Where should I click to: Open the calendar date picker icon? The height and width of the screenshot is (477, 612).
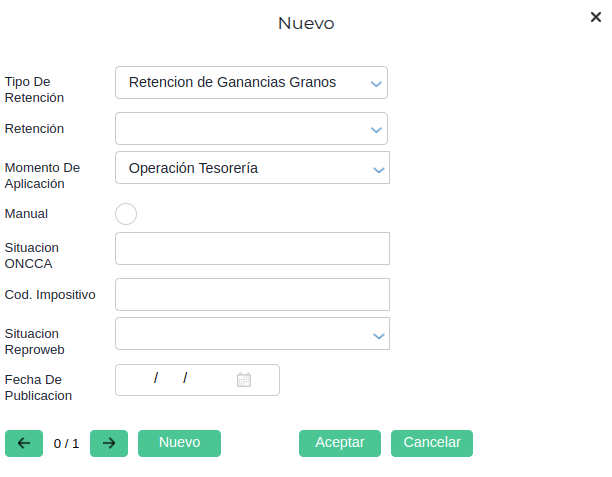(x=243, y=379)
